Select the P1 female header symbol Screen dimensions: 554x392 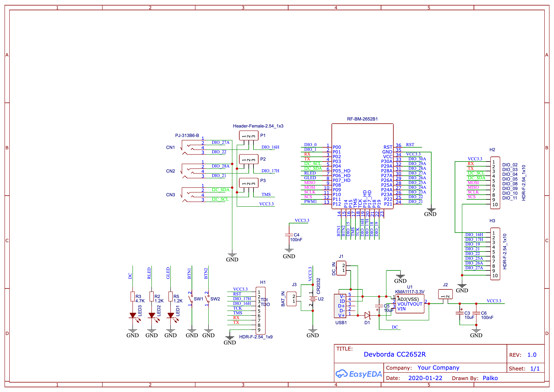249,136
